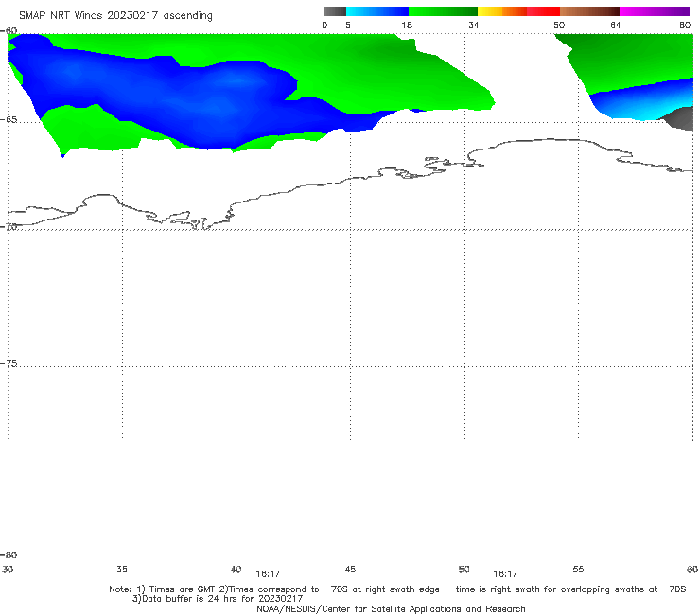700x615 pixels.
Task: Click the color bar label "18"
Action: click(x=406, y=25)
